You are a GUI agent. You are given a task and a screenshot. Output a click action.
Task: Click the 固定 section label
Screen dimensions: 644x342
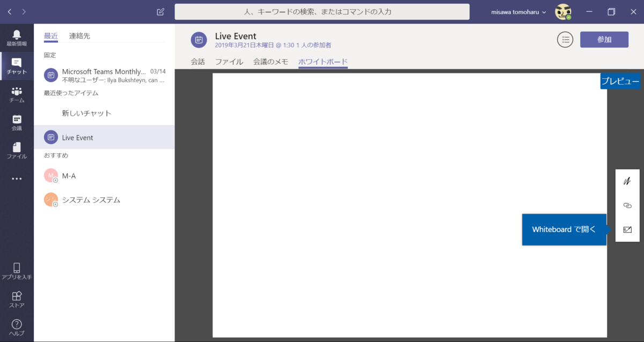[x=50, y=55]
